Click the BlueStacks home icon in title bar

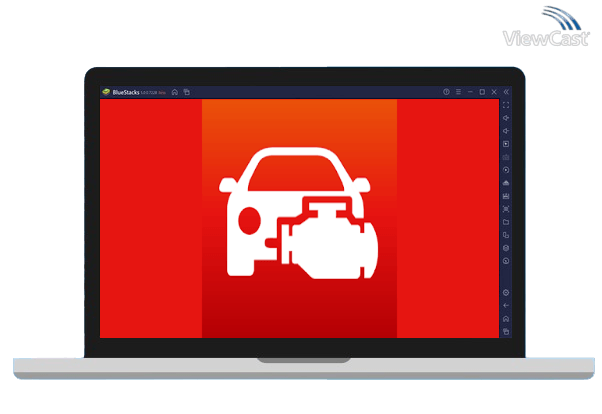pyautogui.click(x=175, y=92)
